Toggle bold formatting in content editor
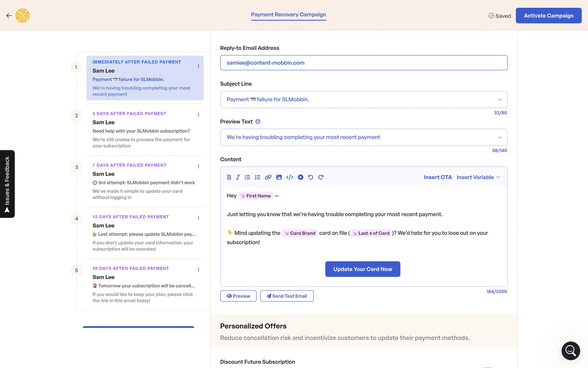The height and width of the screenshot is (368, 588). (229, 177)
